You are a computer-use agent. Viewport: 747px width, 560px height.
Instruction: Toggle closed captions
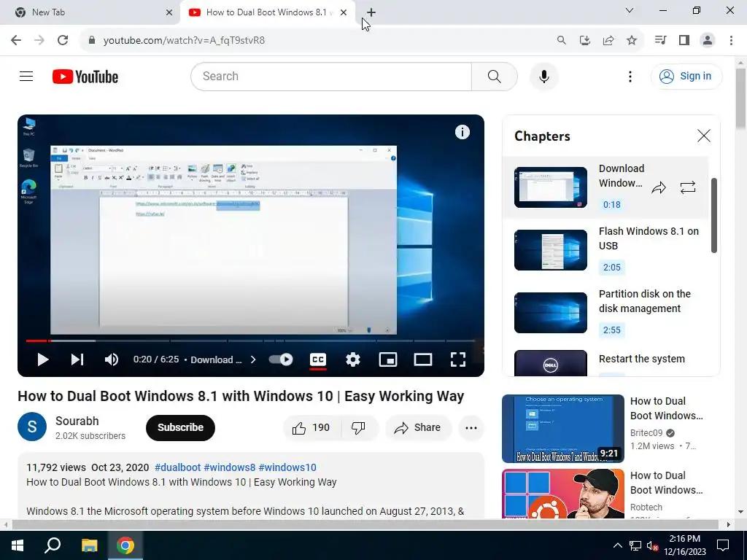coord(318,359)
